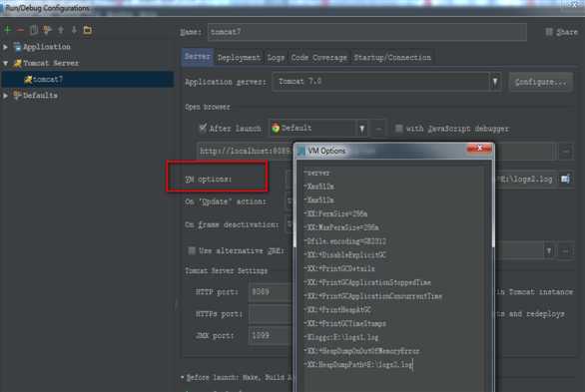Remove configuration using the red minus icon
The height and width of the screenshot is (392, 585).
[20, 30]
